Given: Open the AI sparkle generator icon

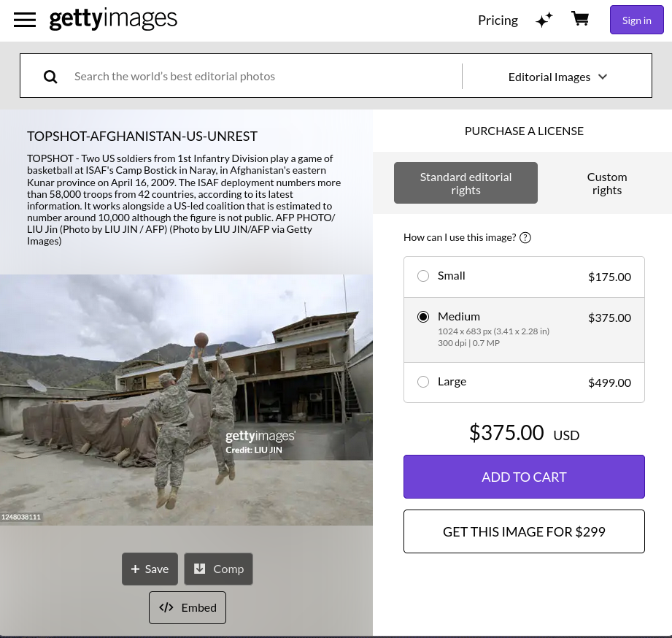Looking at the screenshot, I should point(544,20).
